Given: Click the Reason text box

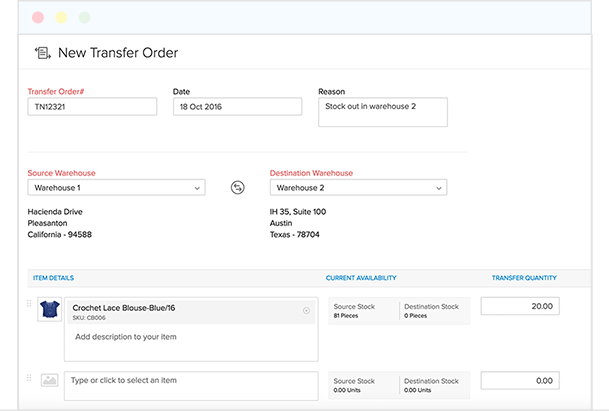Looking at the screenshot, I should tap(382, 112).
